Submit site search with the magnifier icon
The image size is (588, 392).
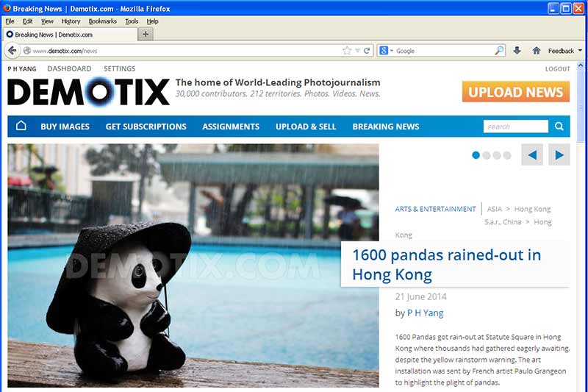(x=559, y=126)
